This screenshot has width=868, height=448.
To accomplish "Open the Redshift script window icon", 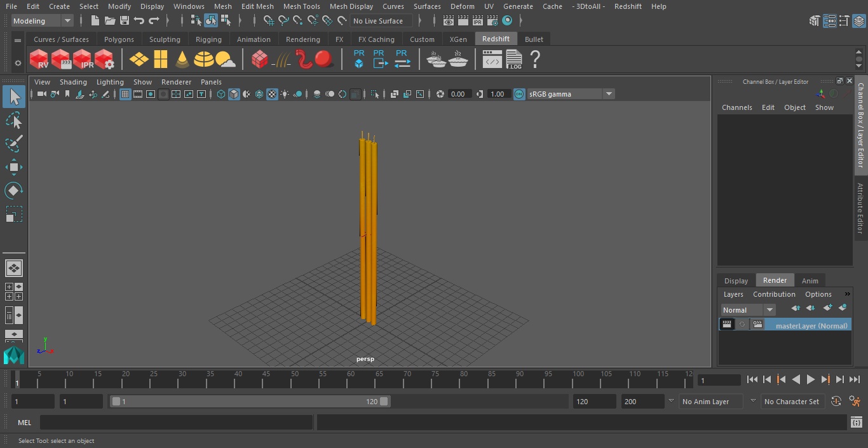I will click(492, 60).
